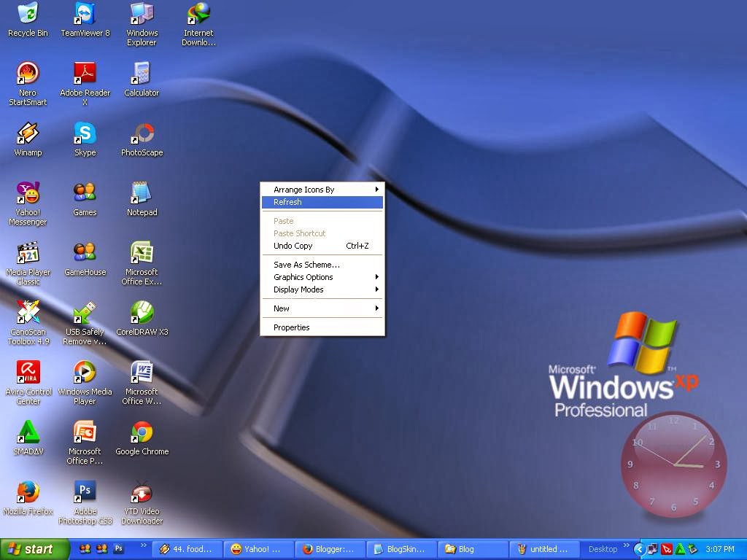The height and width of the screenshot is (560, 747).
Task: Click the taskbar clock showing 3:07 PM
Action: tap(720, 549)
